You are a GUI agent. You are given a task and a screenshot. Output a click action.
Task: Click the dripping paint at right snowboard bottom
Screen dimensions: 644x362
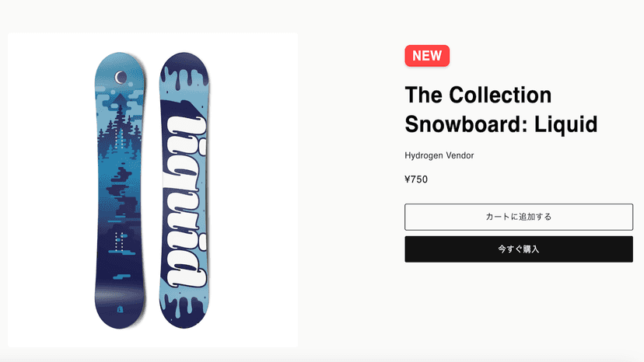[184, 308]
